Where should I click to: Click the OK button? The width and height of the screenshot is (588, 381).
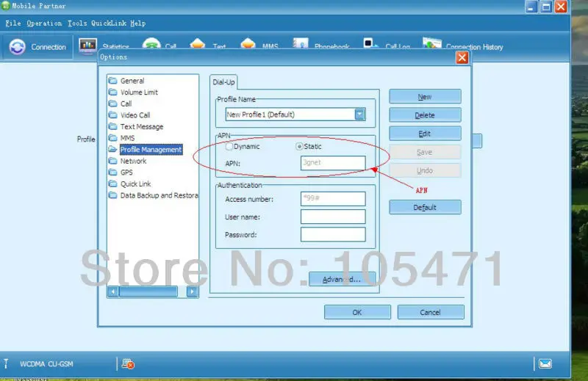pyautogui.click(x=357, y=312)
